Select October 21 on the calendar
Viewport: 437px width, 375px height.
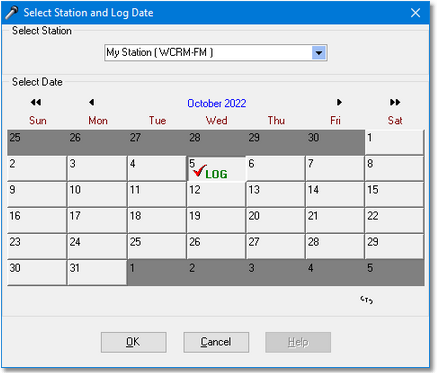(x=335, y=220)
